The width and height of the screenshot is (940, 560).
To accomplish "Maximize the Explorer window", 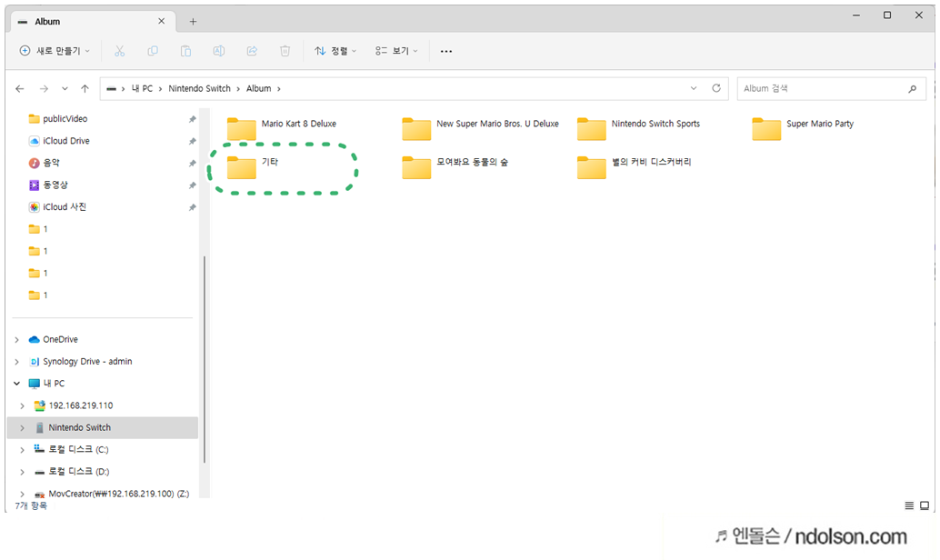I will pos(887,15).
